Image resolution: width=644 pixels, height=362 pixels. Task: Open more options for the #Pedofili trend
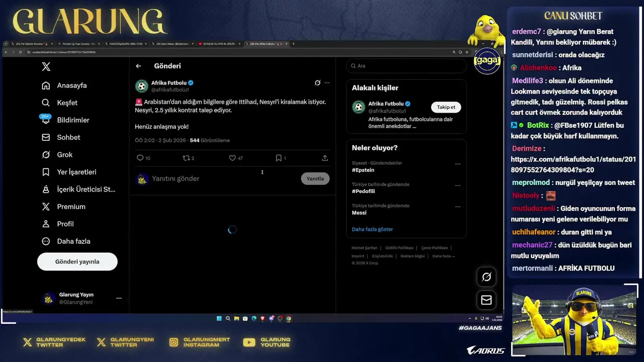(458, 185)
